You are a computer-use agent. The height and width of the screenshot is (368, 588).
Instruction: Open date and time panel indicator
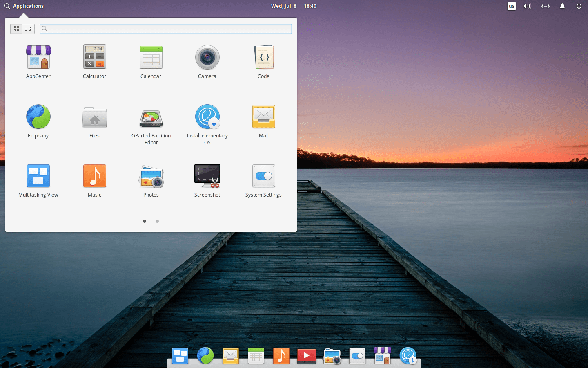(x=294, y=6)
